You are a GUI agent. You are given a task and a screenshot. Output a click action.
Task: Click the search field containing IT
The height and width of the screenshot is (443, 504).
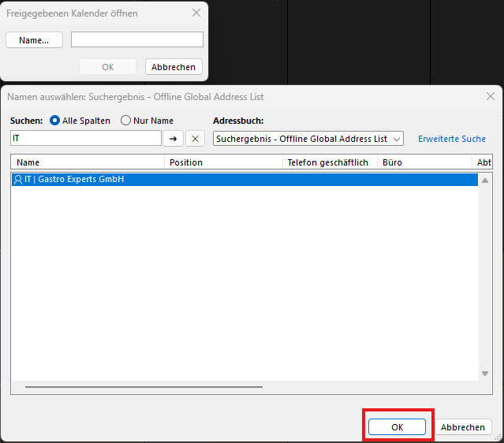click(85, 139)
